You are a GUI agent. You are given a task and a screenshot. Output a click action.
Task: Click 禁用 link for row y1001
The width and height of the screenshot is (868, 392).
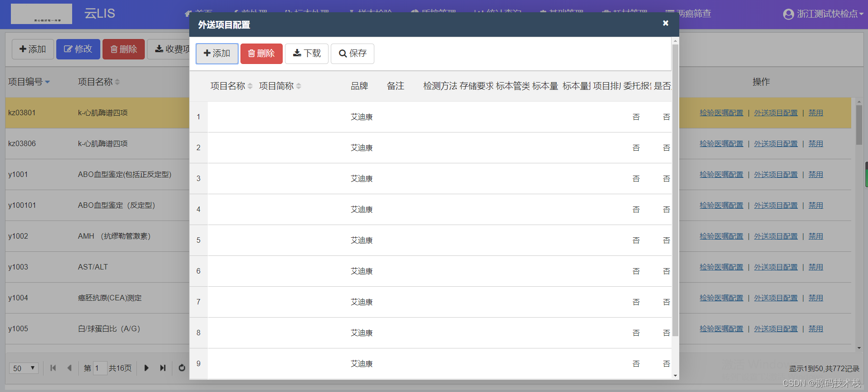(x=815, y=175)
